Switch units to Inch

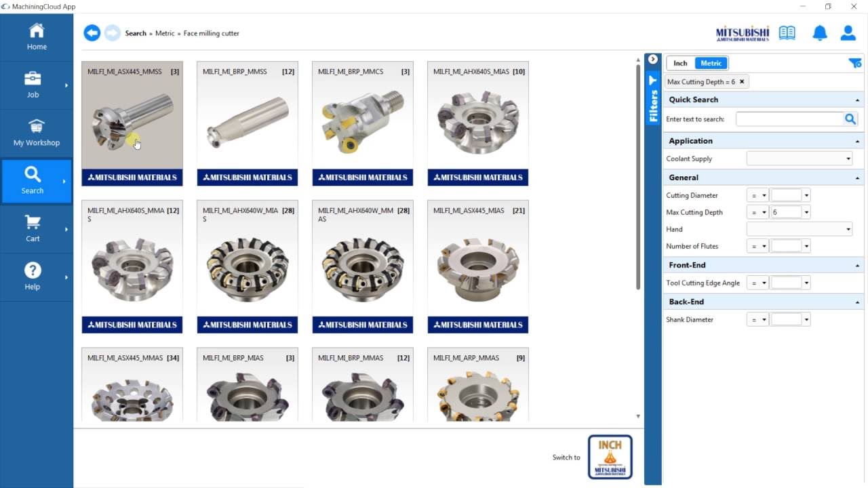[680, 63]
